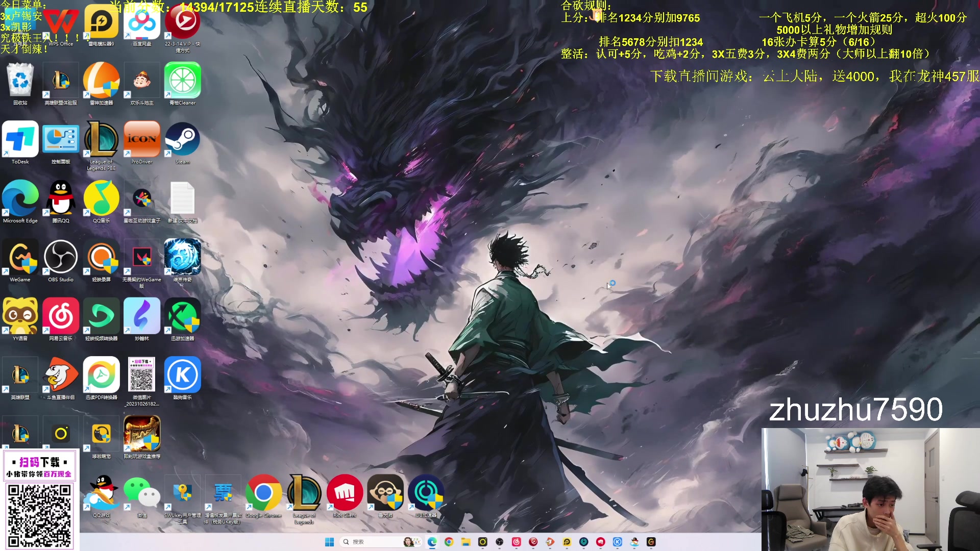Screen dimensions: 980x551
Task: Open File Explorer from the taskbar
Action: point(465,542)
